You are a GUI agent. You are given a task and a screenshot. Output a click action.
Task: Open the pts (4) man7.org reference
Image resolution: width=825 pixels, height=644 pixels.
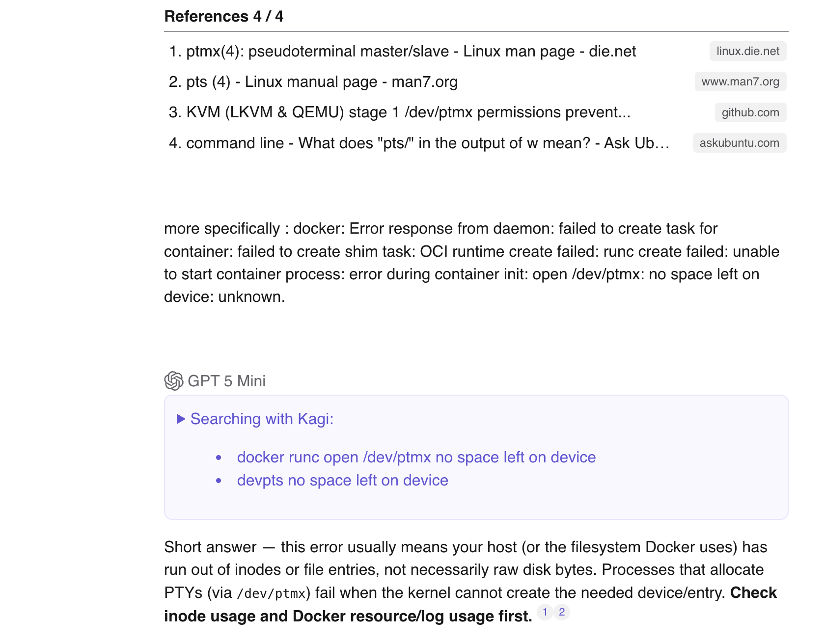pos(322,82)
